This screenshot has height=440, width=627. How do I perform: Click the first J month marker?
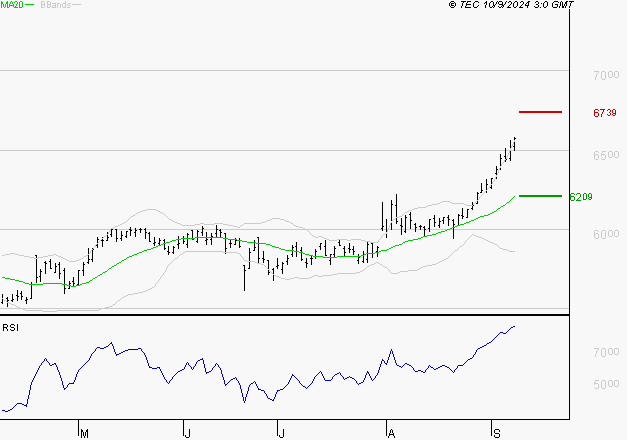(187, 433)
